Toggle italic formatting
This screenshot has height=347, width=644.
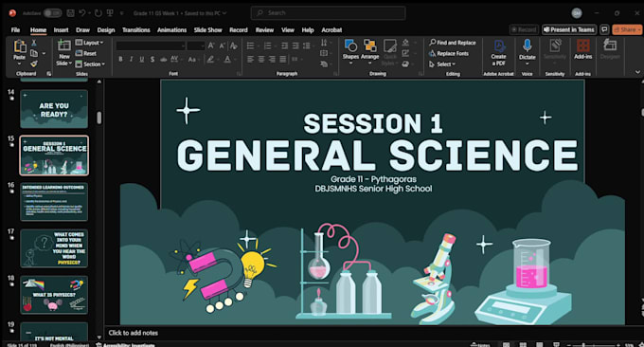131,59
